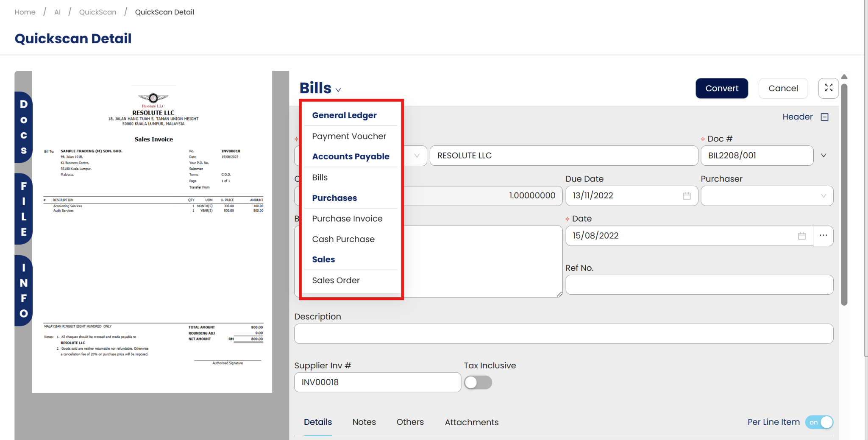Open the Attachments tab
Image resolution: width=868 pixels, height=440 pixels.
(472, 422)
